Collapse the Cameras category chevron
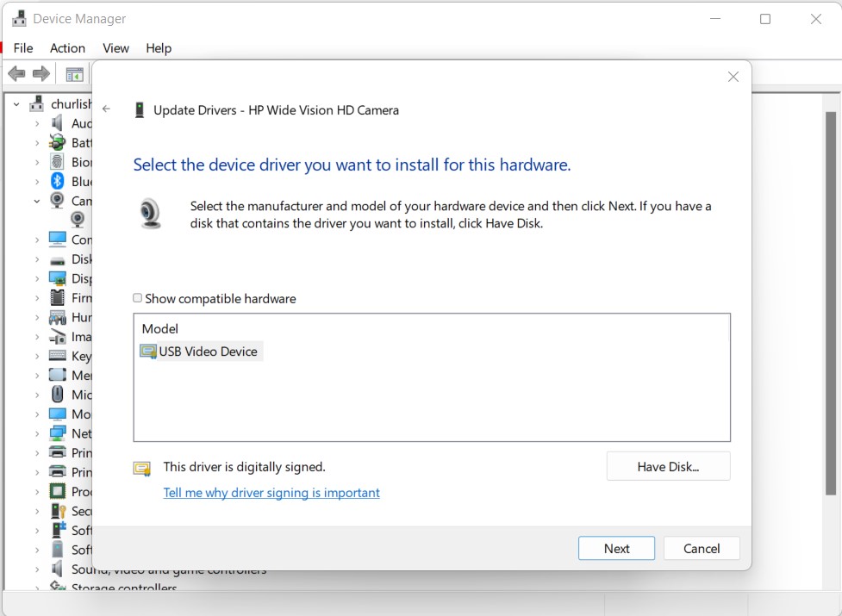This screenshot has width=842, height=616. (x=36, y=201)
